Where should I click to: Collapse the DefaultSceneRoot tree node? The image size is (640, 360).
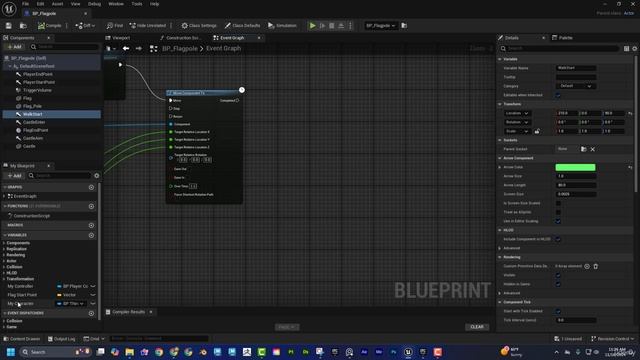pos(10,66)
